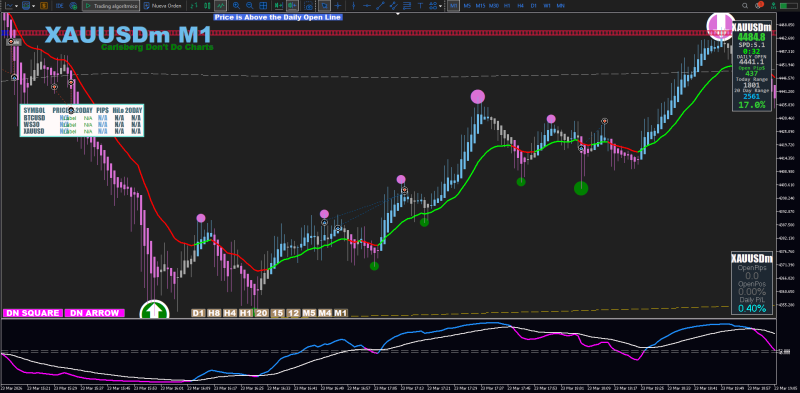Image resolution: width=800 pixels, height=393 pixels.
Task: Click the market watch icon
Action: click(26, 6)
